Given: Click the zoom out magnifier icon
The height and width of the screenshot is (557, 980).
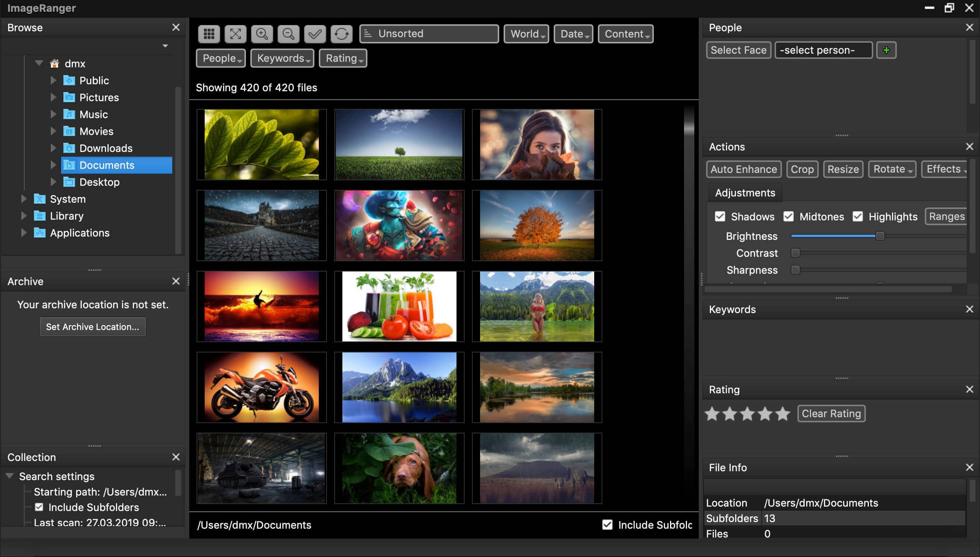Looking at the screenshot, I should pyautogui.click(x=288, y=33).
